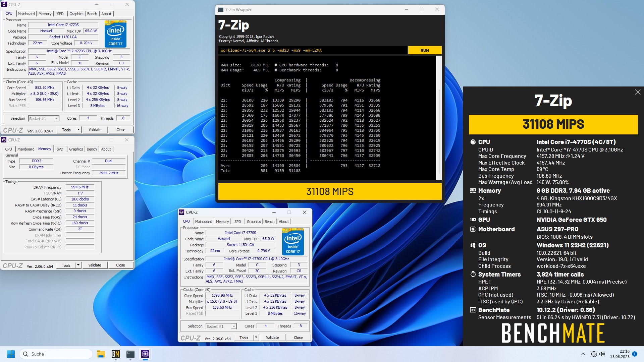Expand the Tools dropdown arrow in CPU-Z Memory window
644x362 pixels.
pyautogui.click(x=78, y=265)
